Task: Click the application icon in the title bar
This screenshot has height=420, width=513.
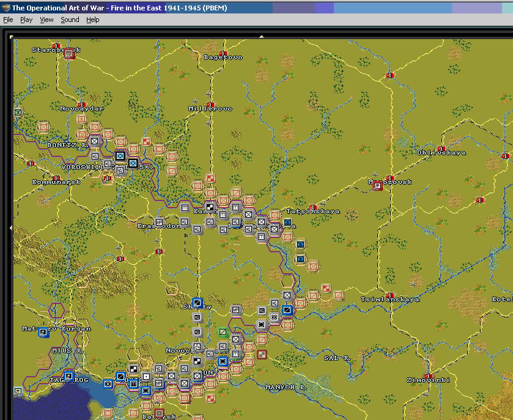Action: (6, 7)
